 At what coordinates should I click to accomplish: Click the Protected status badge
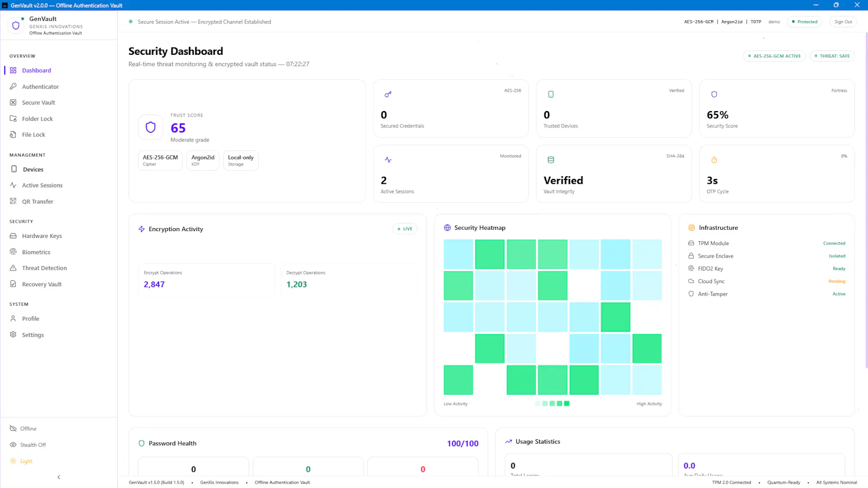805,22
